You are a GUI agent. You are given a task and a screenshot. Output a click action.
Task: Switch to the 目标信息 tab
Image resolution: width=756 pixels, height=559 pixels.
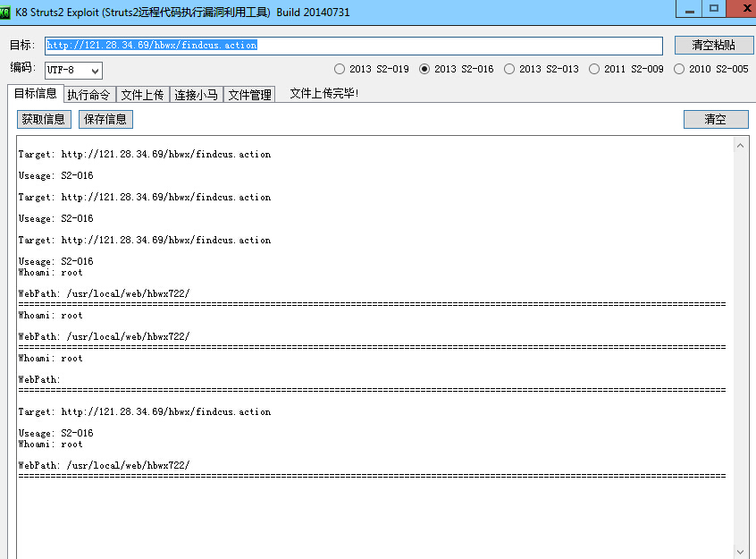click(x=35, y=93)
